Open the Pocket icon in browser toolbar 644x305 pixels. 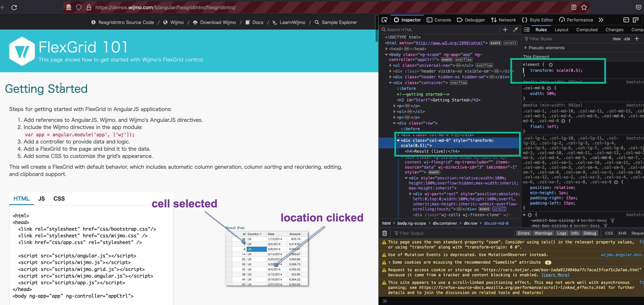638,7
